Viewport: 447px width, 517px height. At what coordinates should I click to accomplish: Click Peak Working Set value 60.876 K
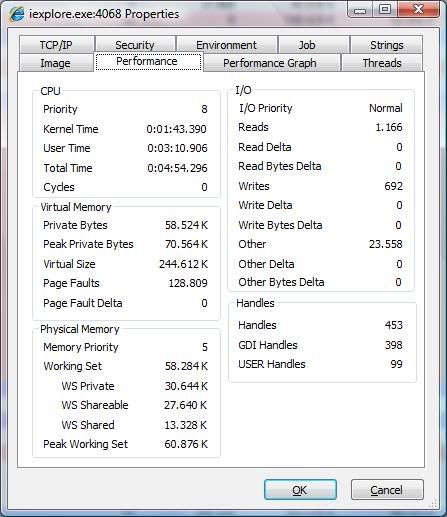[x=186, y=444]
